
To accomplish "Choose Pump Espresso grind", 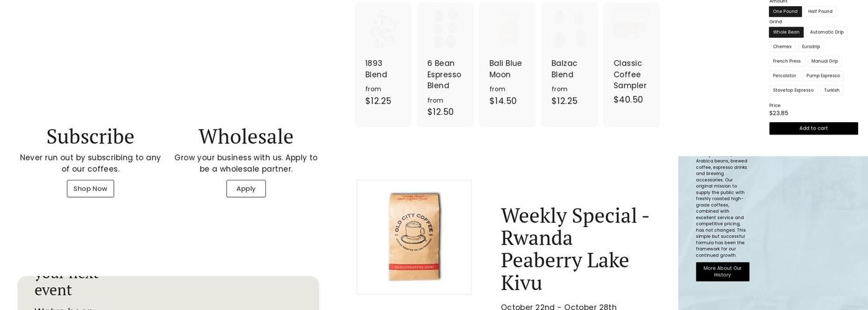I will tap(823, 76).
